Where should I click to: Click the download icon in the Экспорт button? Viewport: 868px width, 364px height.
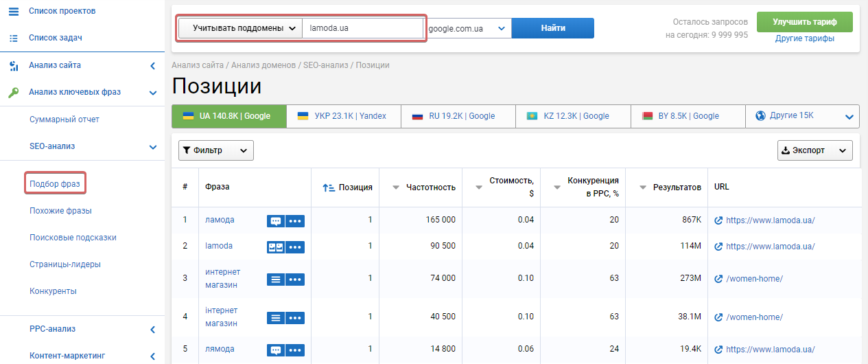click(786, 150)
